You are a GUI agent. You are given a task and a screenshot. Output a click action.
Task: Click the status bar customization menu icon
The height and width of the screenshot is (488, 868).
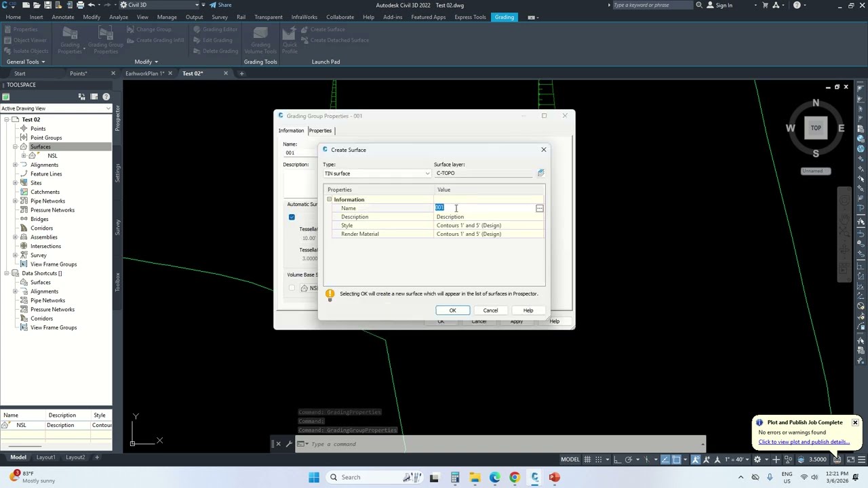pos(862,460)
